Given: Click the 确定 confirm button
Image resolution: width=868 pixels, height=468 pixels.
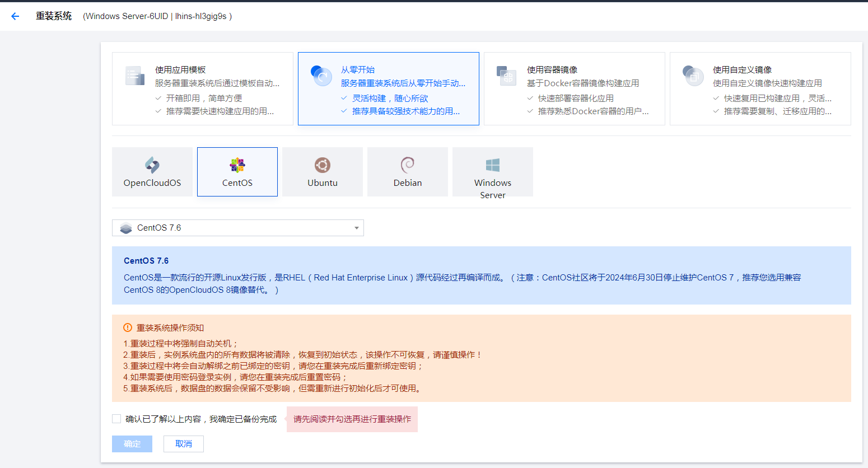Looking at the screenshot, I should point(132,444).
